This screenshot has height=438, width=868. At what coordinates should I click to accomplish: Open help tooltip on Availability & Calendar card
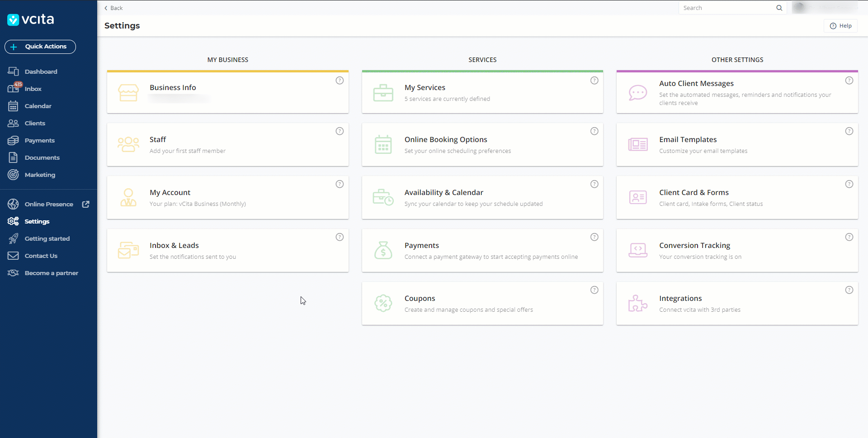pyautogui.click(x=594, y=184)
